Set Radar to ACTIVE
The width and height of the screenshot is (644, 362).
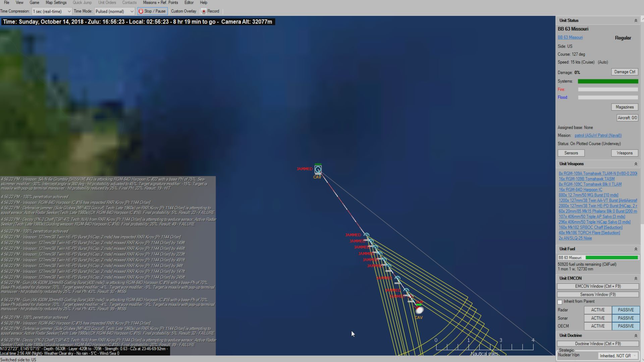coord(598,310)
